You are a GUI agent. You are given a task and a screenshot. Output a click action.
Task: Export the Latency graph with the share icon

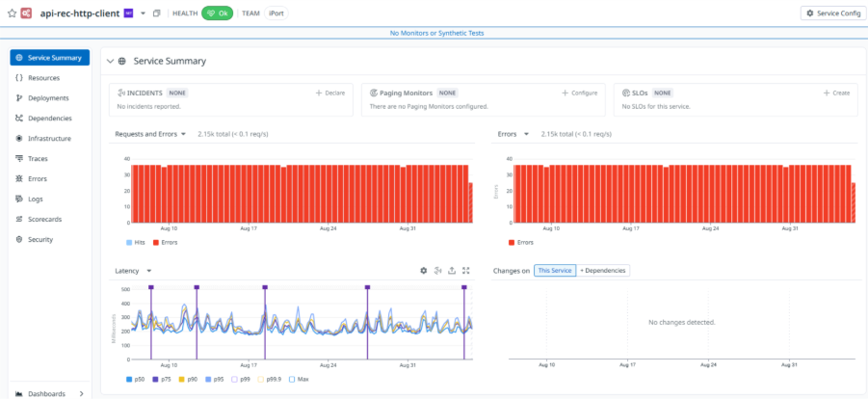point(452,271)
